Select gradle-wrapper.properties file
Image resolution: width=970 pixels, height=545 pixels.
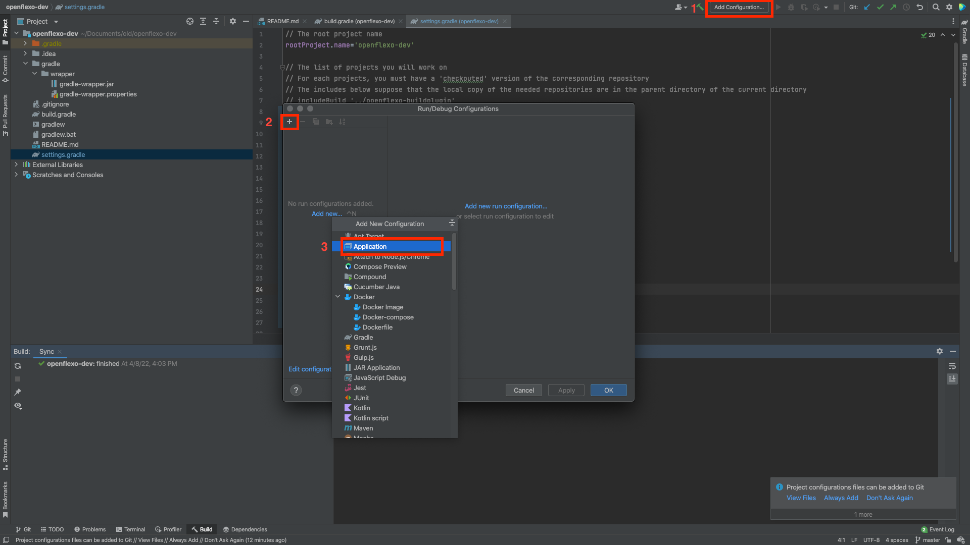pyautogui.click(x=93, y=94)
